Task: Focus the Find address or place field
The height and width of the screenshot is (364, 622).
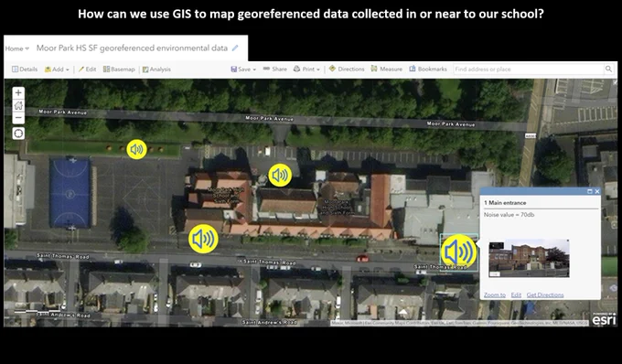Action: (x=529, y=69)
